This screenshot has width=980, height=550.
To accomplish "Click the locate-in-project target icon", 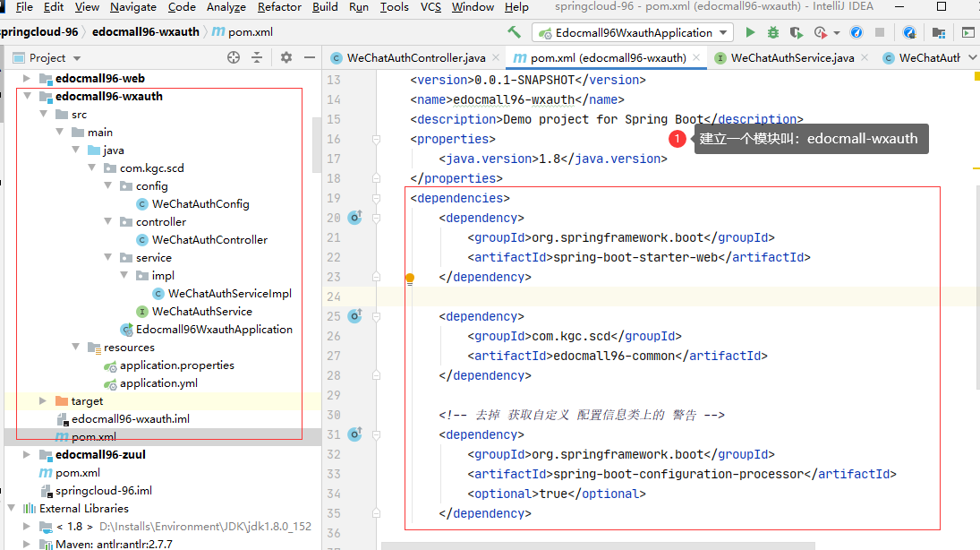I will pos(233,57).
